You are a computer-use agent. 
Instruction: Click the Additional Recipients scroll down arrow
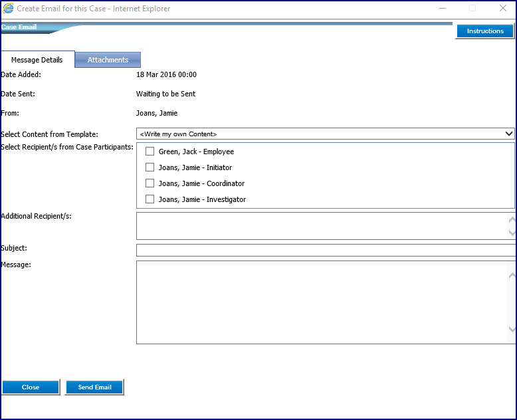point(512,233)
